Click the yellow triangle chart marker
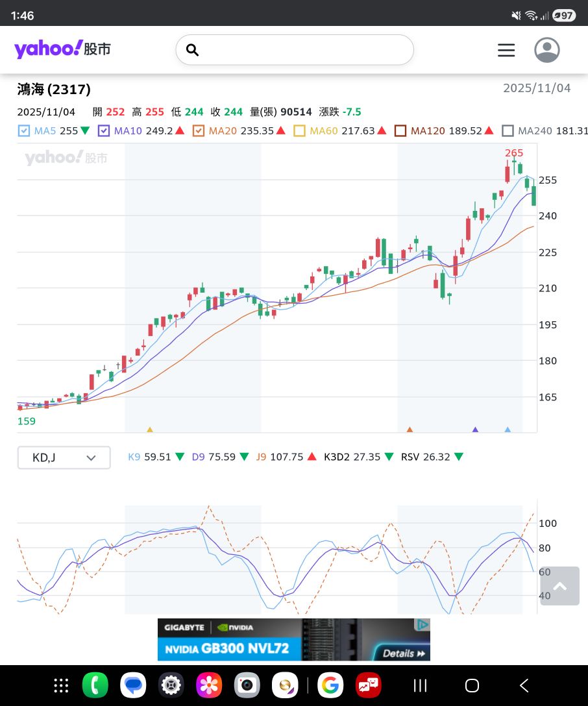The width and height of the screenshot is (588, 706). [150, 430]
